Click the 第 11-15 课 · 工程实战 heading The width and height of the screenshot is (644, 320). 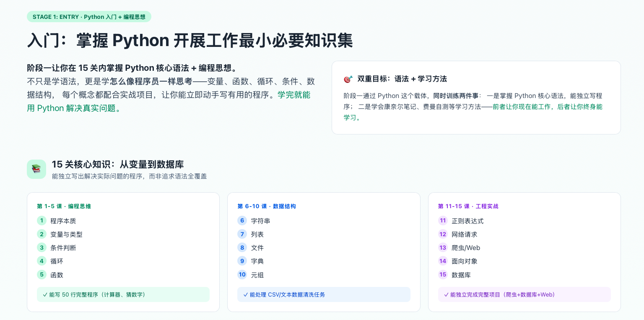468,206
